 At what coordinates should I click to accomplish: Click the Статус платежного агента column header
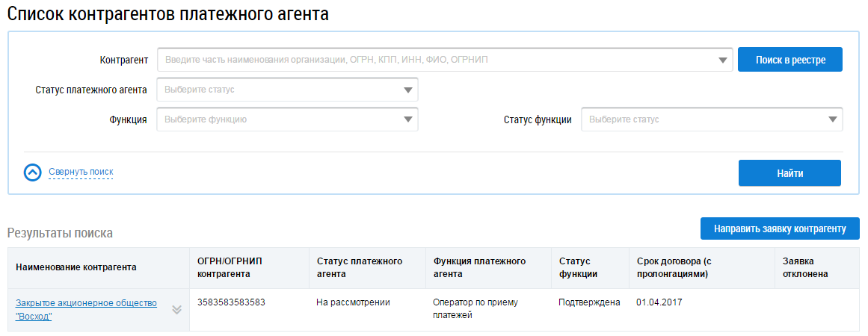(x=360, y=267)
